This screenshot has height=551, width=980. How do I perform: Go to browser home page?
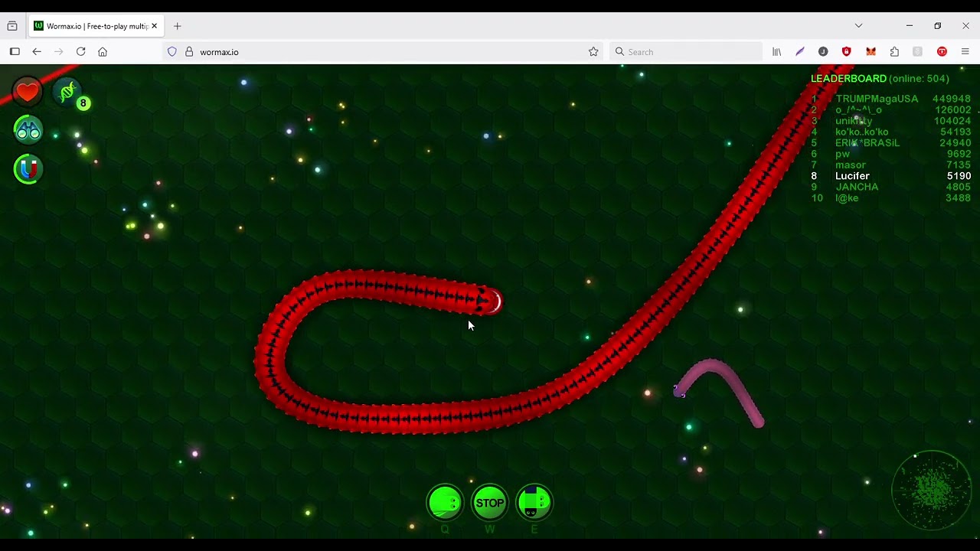(x=103, y=52)
